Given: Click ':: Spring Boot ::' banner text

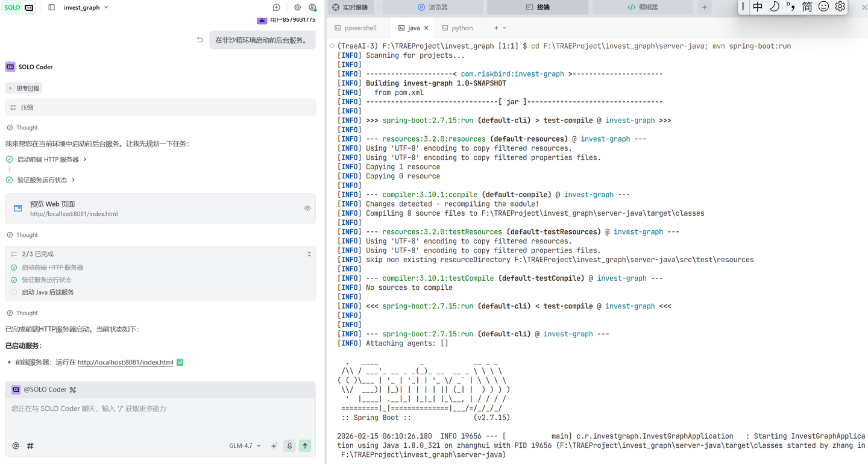Looking at the screenshot, I should coord(376,418).
